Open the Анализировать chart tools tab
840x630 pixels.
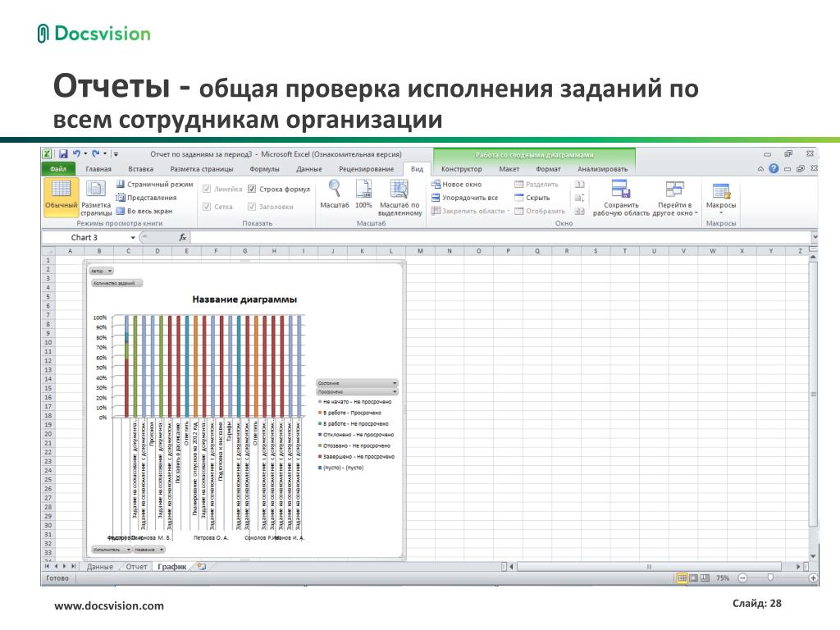603,169
